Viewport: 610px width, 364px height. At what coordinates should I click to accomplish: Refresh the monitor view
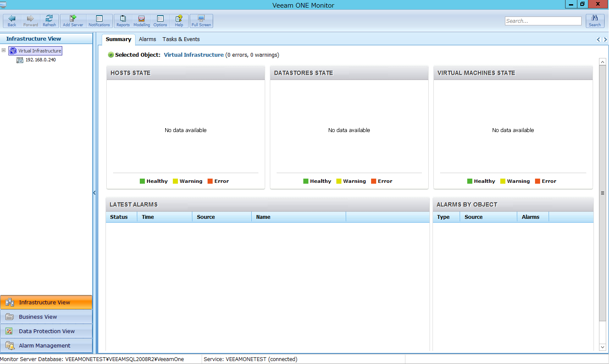pyautogui.click(x=49, y=21)
